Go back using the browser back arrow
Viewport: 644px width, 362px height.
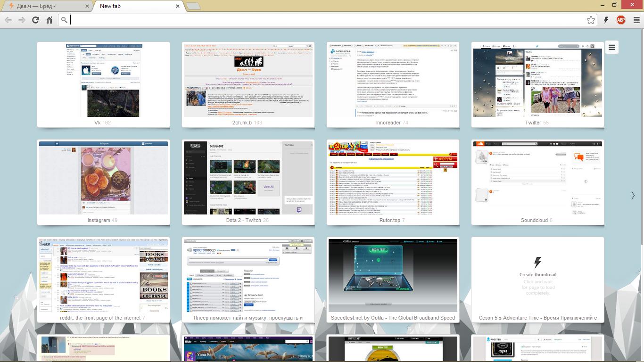(x=8, y=20)
